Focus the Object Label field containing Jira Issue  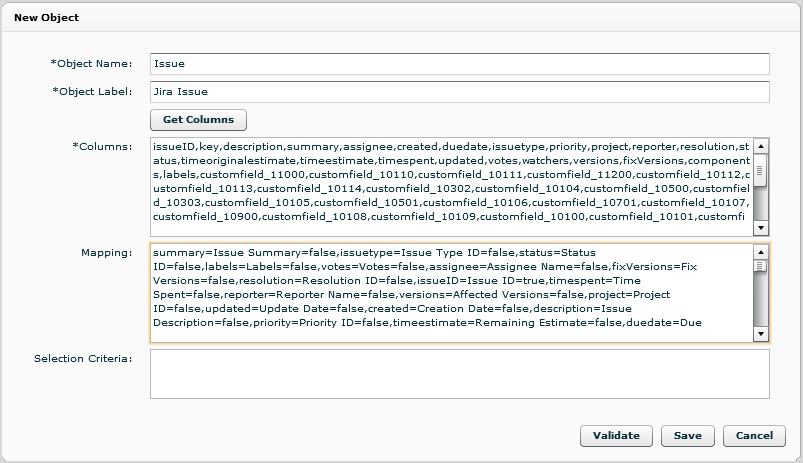459,92
